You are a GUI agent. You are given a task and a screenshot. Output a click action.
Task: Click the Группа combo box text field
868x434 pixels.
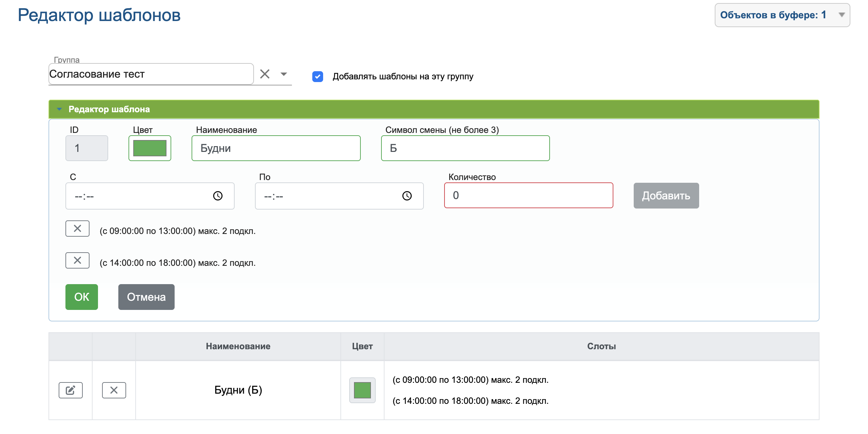(x=151, y=74)
